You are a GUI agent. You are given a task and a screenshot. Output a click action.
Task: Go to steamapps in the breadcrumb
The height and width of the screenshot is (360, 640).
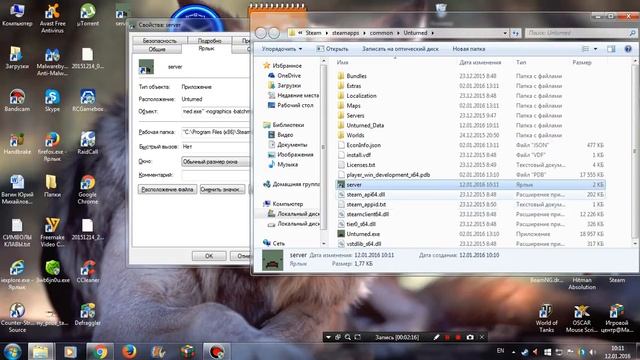tap(345, 33)
